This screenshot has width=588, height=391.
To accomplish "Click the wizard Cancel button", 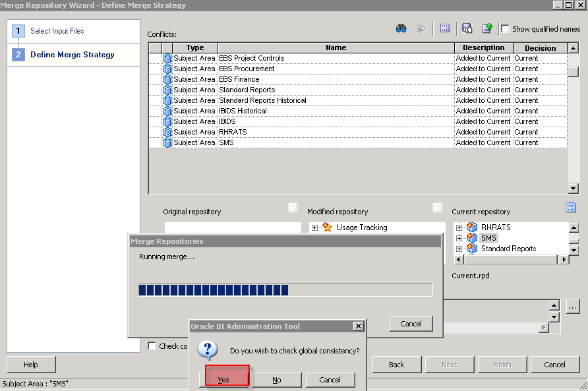I will [554, 365].
